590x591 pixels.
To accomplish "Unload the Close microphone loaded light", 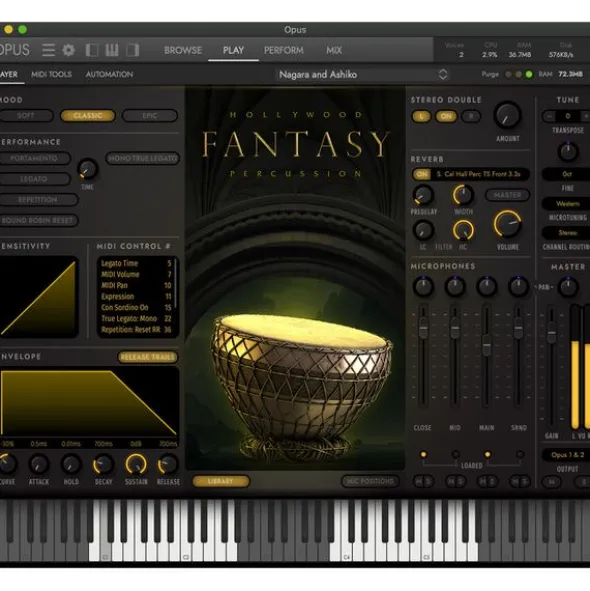I will (x=423, y=455).
